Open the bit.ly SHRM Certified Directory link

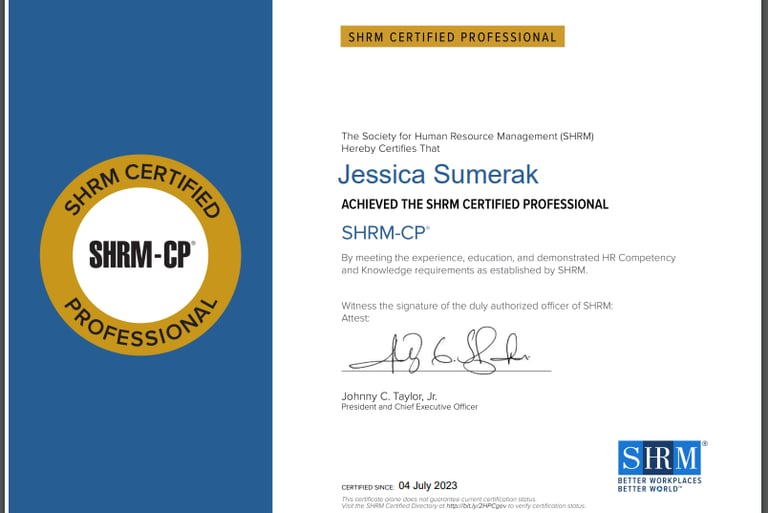pyautogui.click(x=477, y=506)
